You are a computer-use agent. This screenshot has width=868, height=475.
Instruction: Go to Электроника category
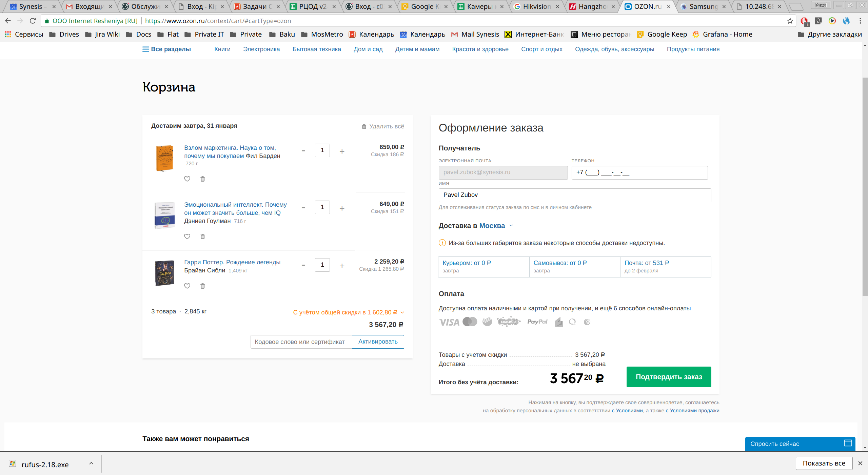tap(261, 49)
